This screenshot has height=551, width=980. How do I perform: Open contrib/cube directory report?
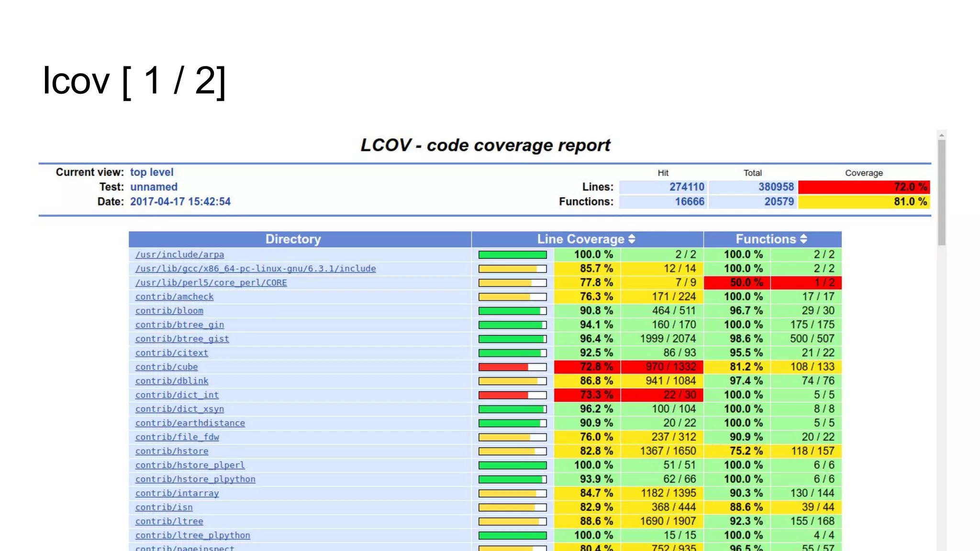(167, 367)
